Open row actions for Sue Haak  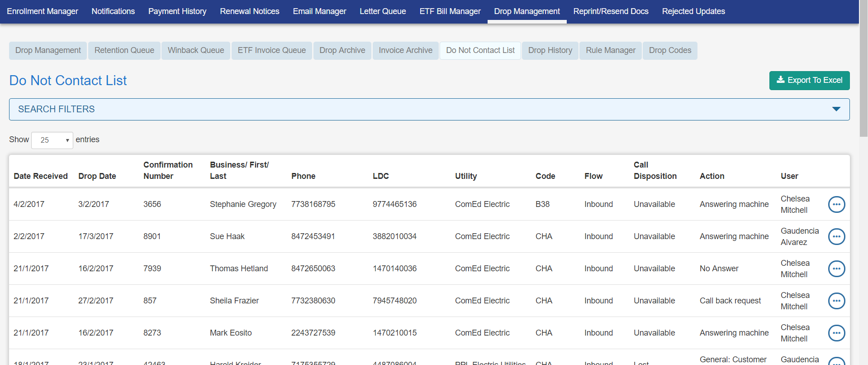pyautogui.click(x=836, y=236)
